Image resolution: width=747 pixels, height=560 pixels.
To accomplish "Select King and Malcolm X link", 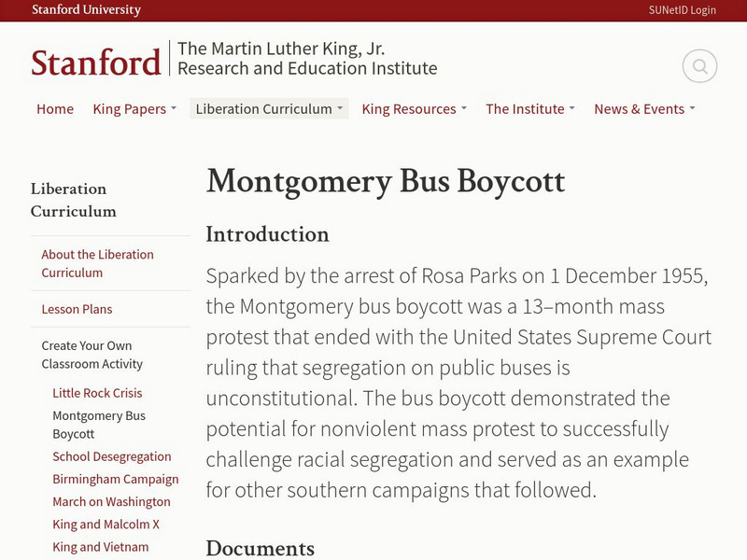I will click(106, 525).
